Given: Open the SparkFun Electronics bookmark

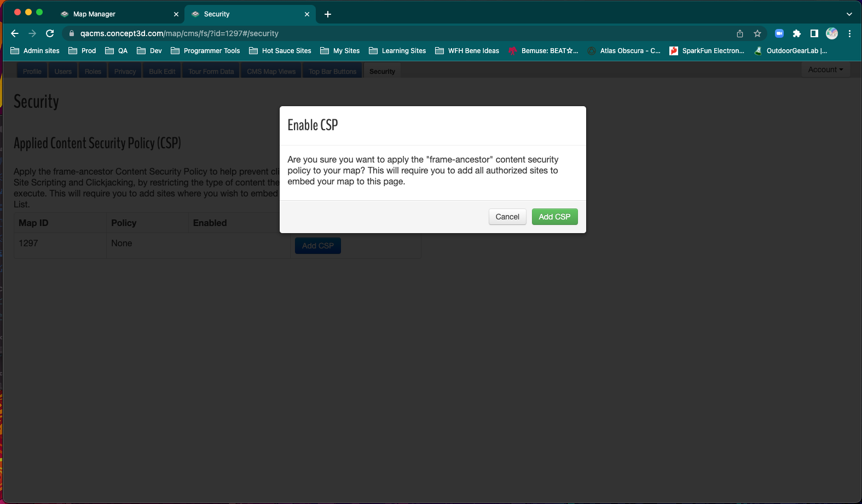Looking at the screenshot, I should tap(707, 51).
